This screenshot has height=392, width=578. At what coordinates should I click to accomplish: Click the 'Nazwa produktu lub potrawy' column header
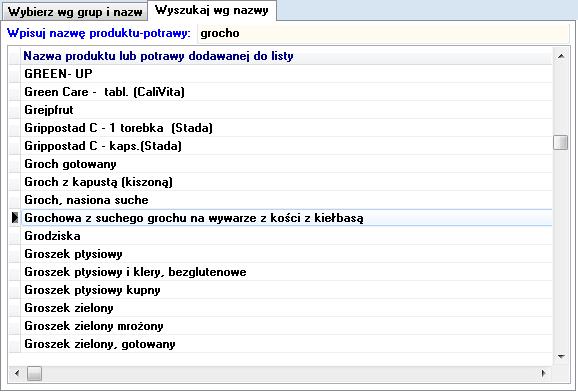287,56
